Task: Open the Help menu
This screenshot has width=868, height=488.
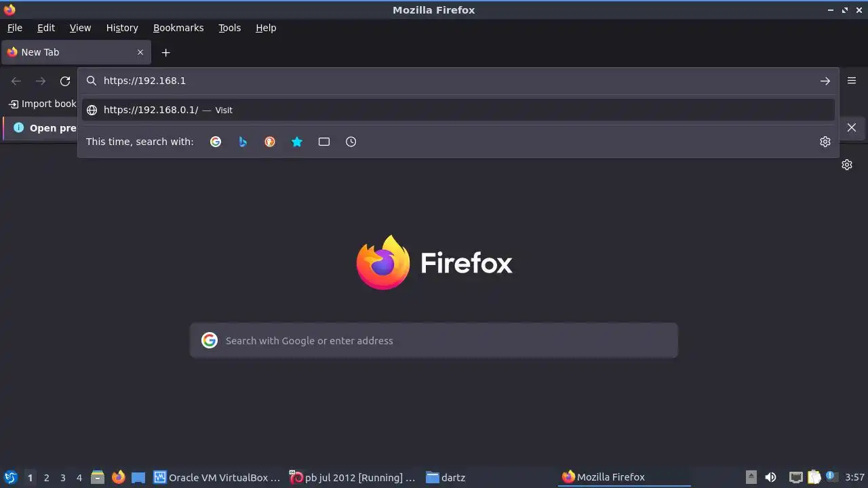Action: 266,28
